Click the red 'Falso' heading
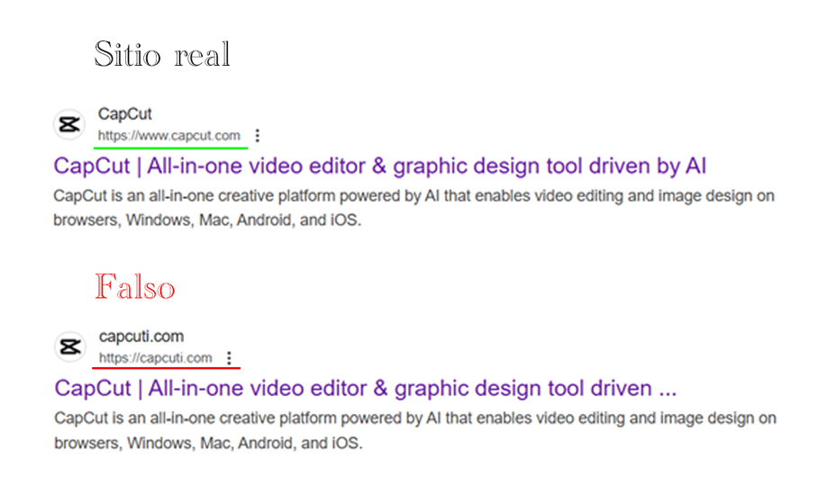This screenshot has height=504, width=836. point(135,286)
